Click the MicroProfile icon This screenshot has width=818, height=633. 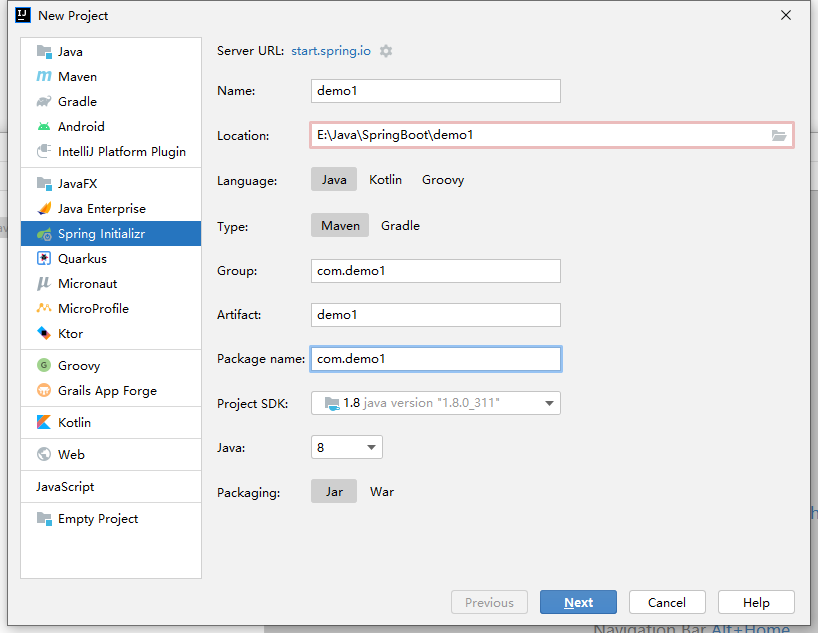pyautogui.click(x=44, y=308)
